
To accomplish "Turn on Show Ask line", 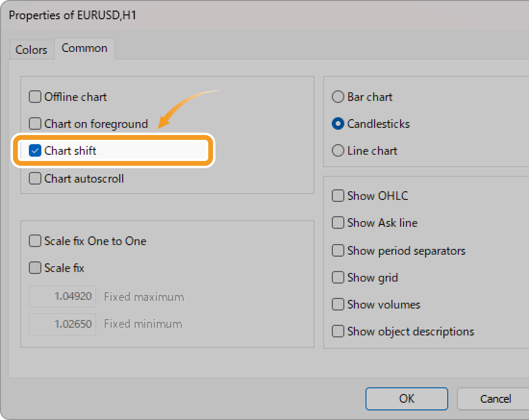I will [338, 222].
